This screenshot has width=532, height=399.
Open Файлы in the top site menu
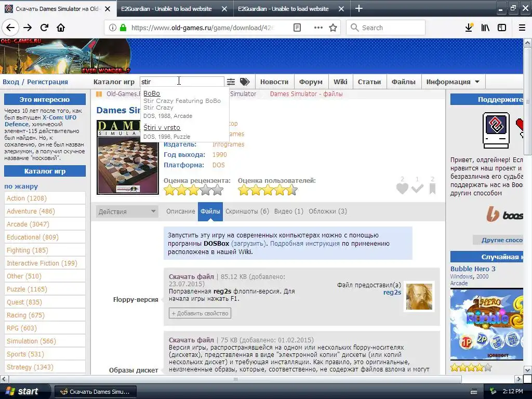pos(403,82)
